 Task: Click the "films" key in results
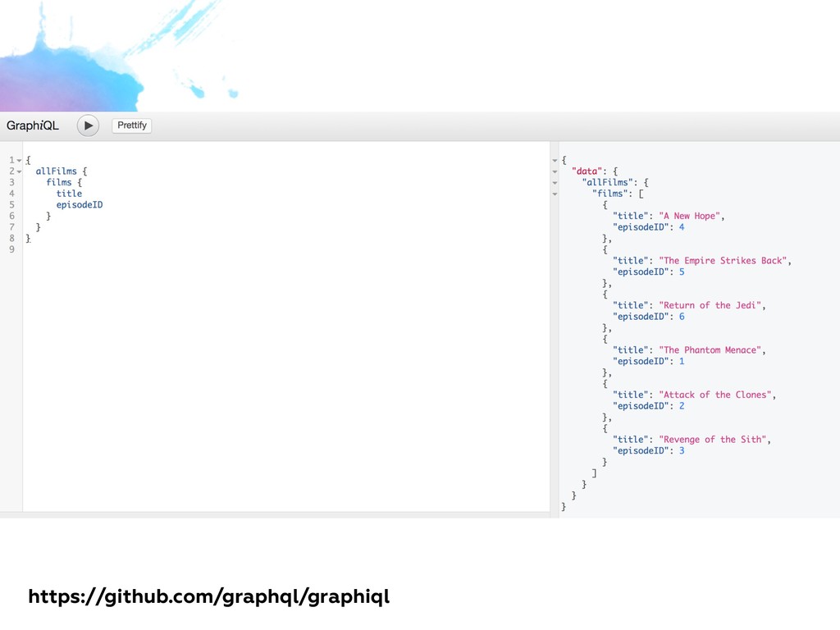[610, 194]
